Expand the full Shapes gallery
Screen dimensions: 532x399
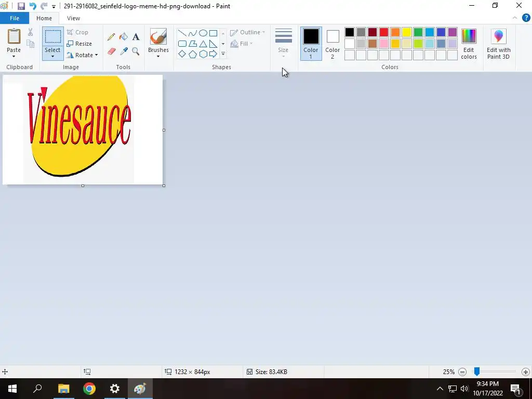223,54
